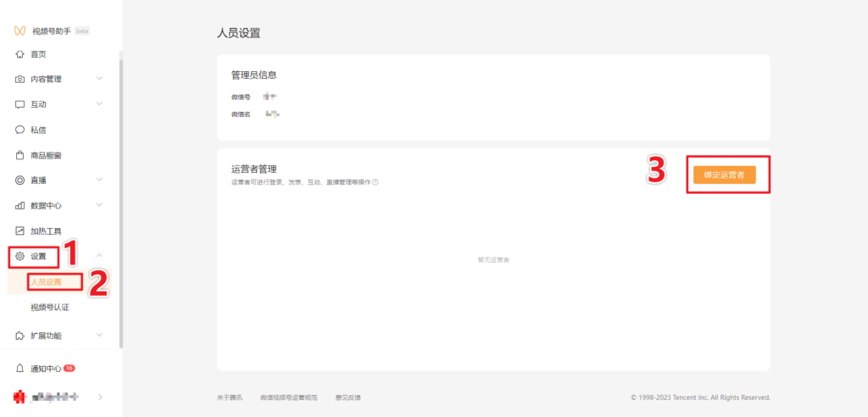Open the account profile row arrow

[101, 397]
